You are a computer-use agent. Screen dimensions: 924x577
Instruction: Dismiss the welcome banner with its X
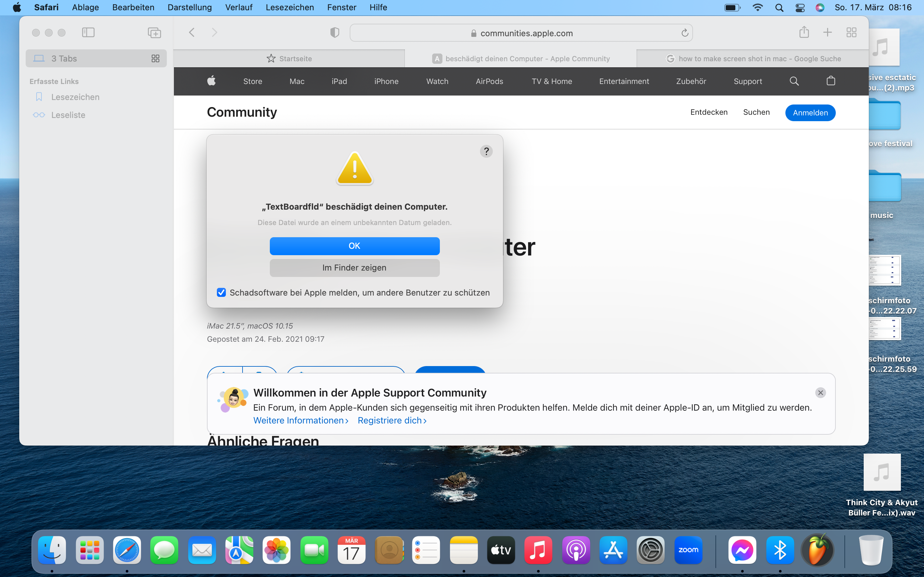(820, 393)
